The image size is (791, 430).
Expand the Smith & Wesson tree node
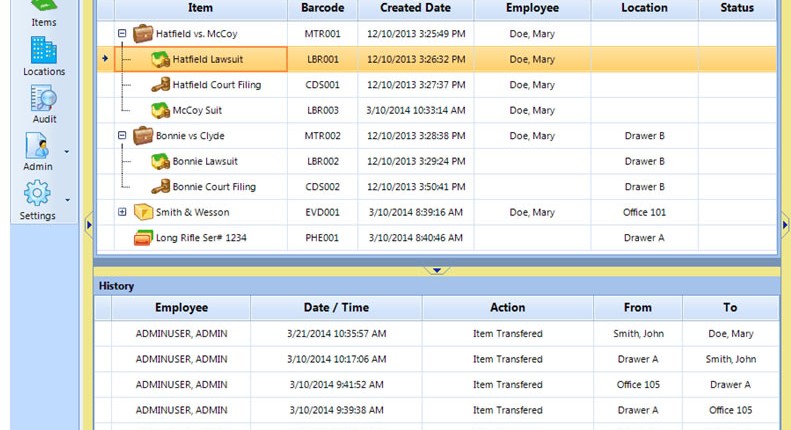[122, 212]
